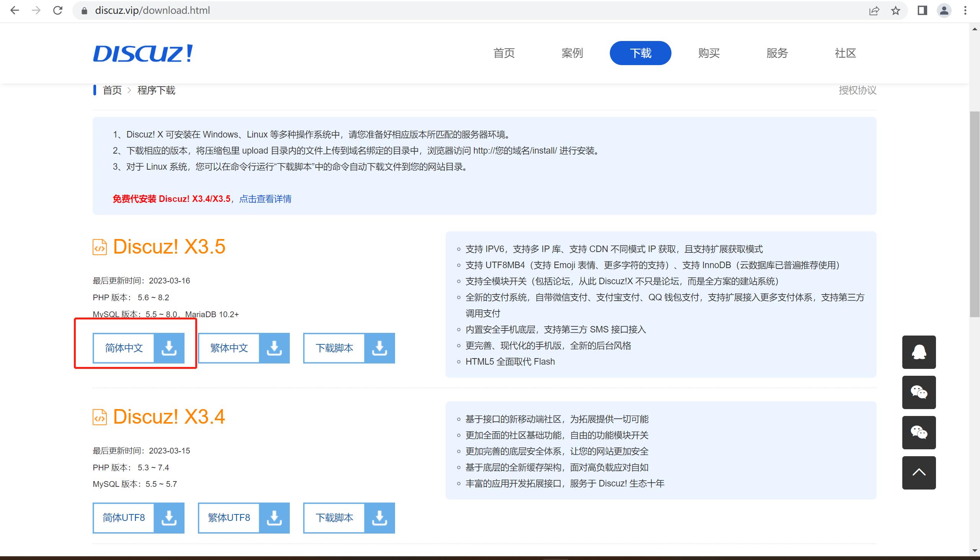Click the code file icon beside Discuz! X3.5
The image size is (980, 560).
coord(100,247)
